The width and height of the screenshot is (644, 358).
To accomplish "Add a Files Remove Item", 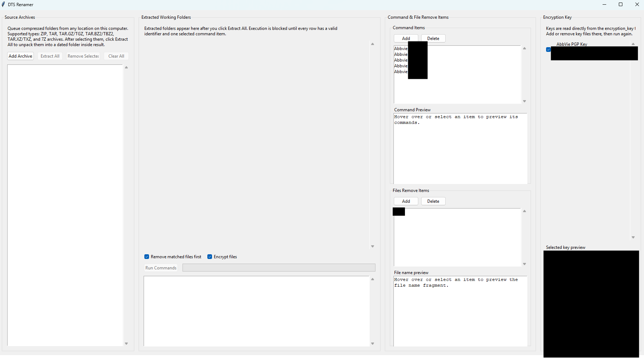I will point(406,201).
